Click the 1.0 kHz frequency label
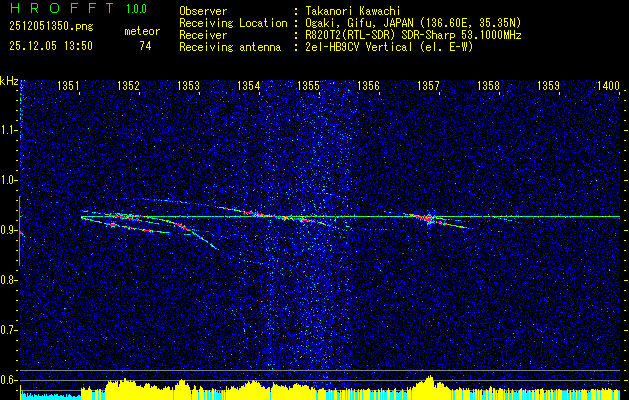629x400 pixels. pos(9,181)
